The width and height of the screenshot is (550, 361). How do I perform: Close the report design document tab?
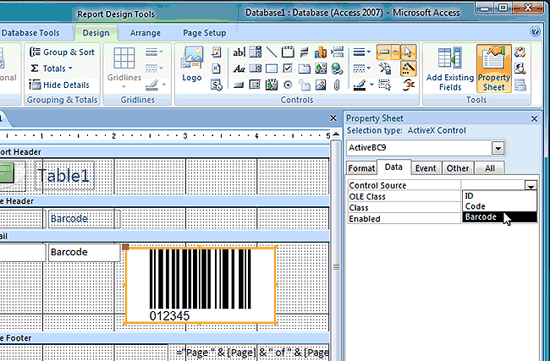[333, 118]
